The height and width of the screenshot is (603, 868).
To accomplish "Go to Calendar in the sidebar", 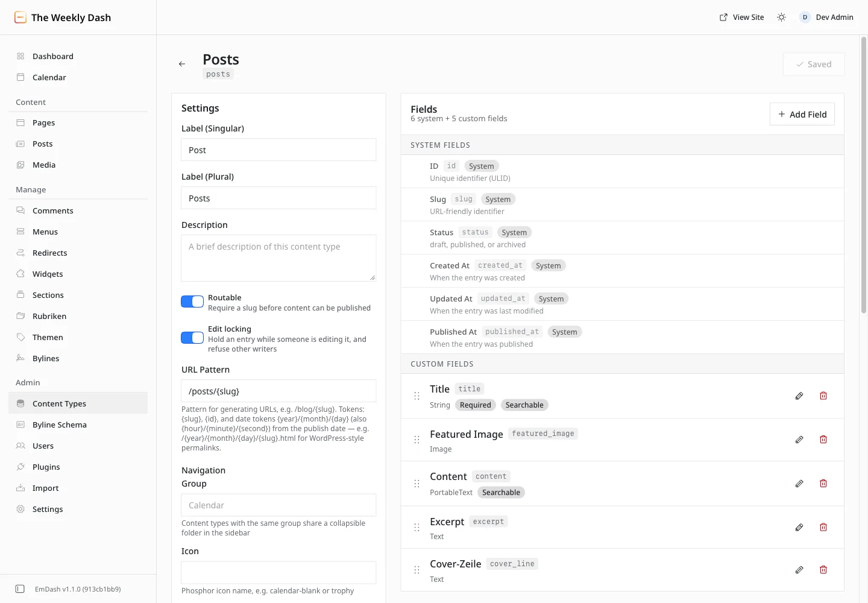I will click(78, 77).
